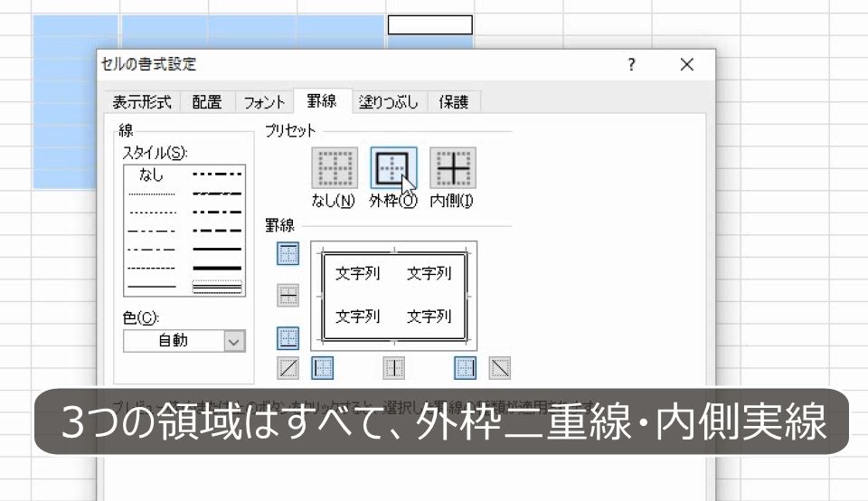Viewport: 868px width, 501px height.
Task: Choose the fine dotted line style
Action: tap(152, 194)
